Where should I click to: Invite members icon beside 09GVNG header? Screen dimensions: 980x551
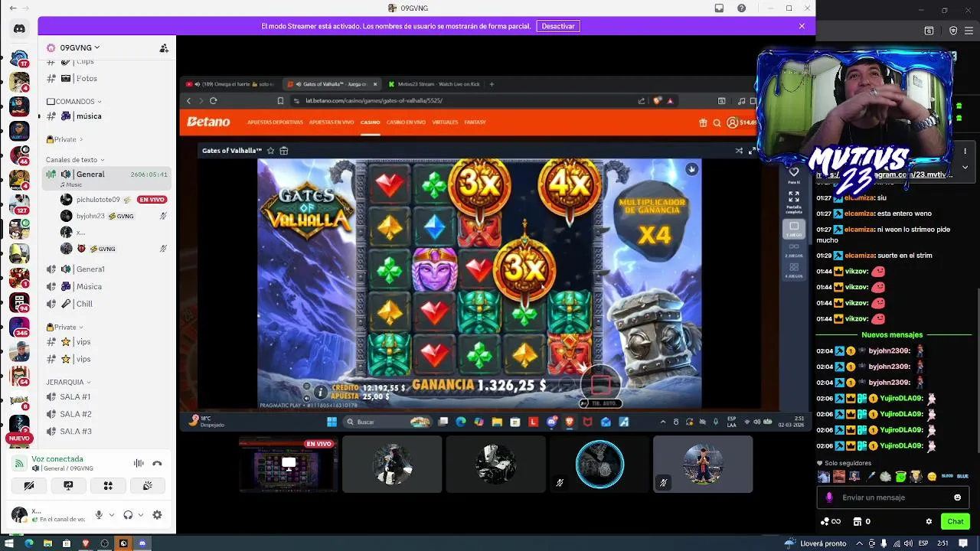(164, 47)
